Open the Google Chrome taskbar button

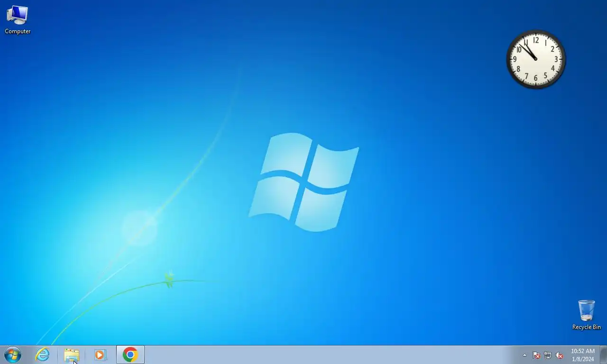tap(130, 355)
